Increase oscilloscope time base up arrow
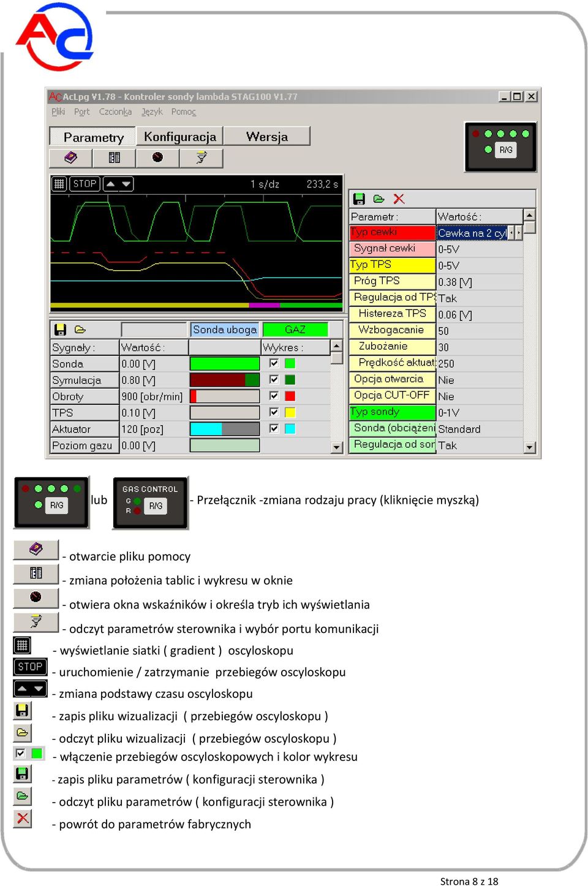 111,184
